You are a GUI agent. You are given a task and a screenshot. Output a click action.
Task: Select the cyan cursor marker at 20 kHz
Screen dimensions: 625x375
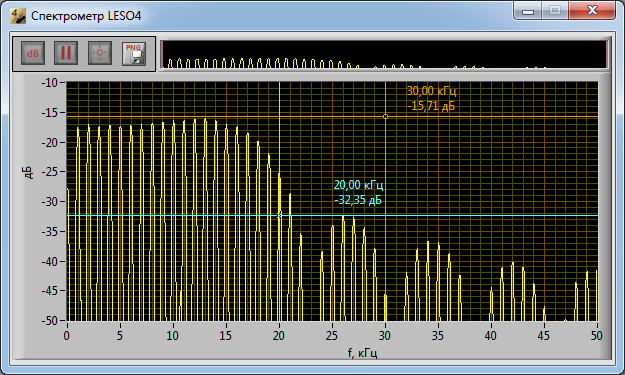[x=279, y=215]
